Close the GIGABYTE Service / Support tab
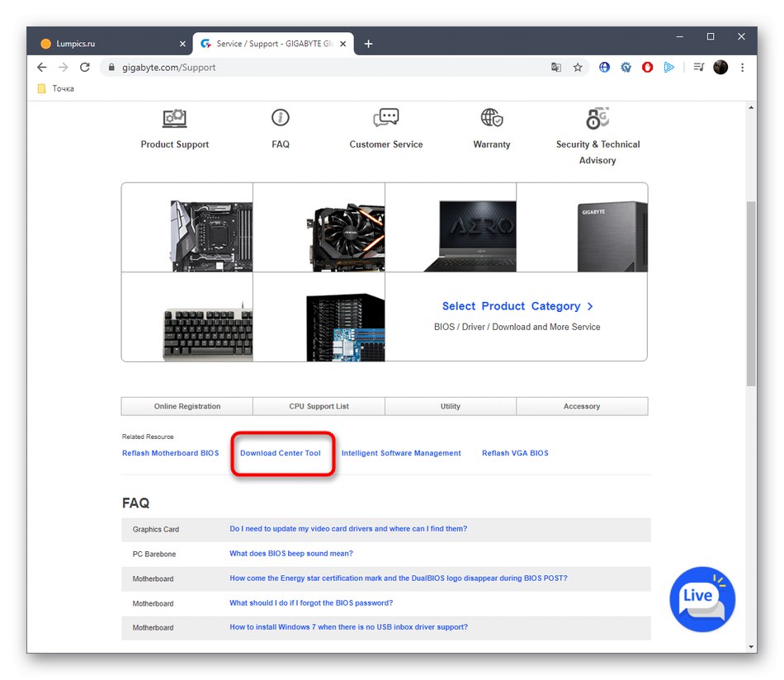 tap(343, 44)
